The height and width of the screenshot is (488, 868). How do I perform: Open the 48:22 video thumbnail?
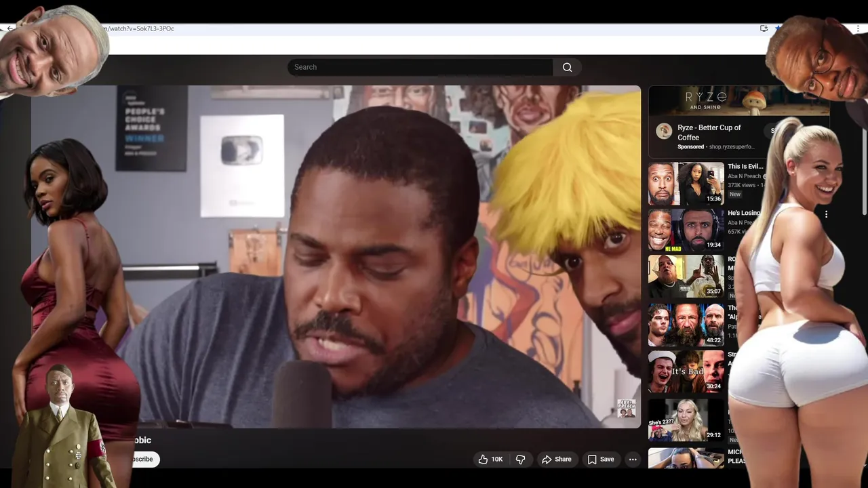click(686, 325)
